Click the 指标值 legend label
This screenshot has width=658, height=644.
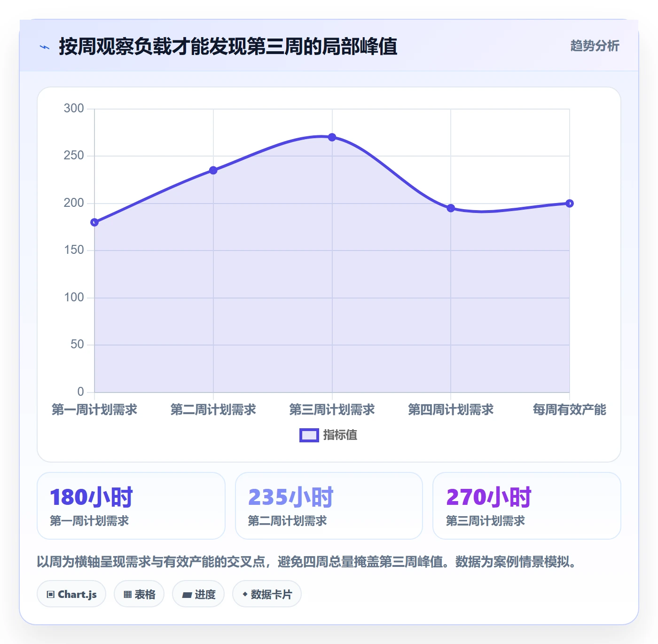(x=340, y=435)
